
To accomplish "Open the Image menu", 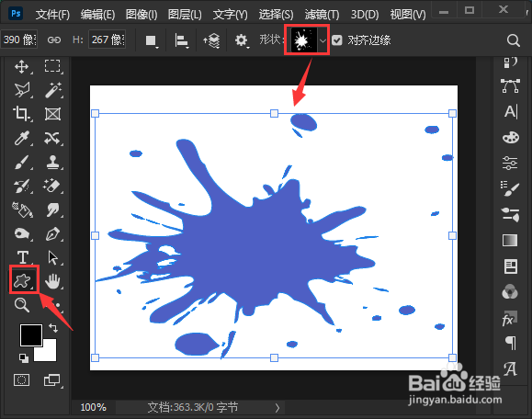I will pyautogui.click(x=141, y=15).
